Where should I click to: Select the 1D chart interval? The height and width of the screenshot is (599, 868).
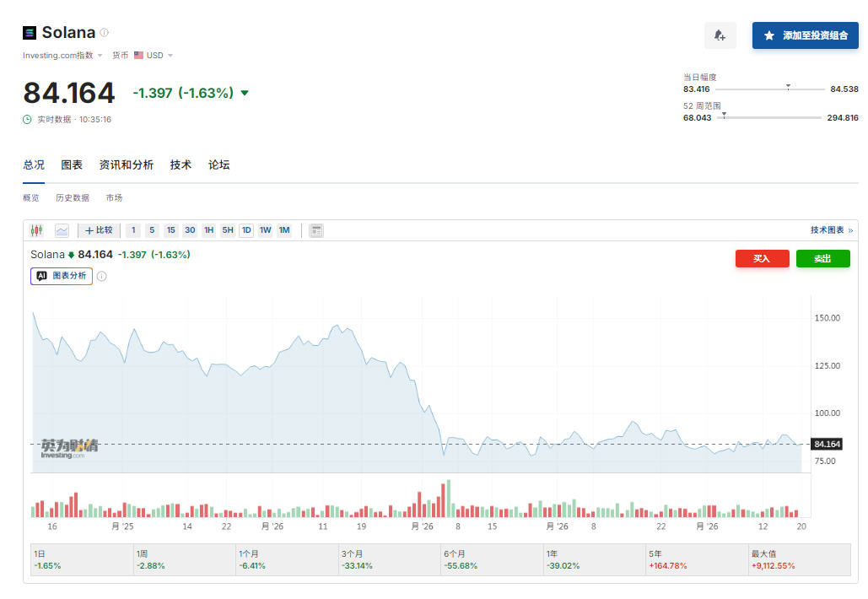[x=246, y=230]
